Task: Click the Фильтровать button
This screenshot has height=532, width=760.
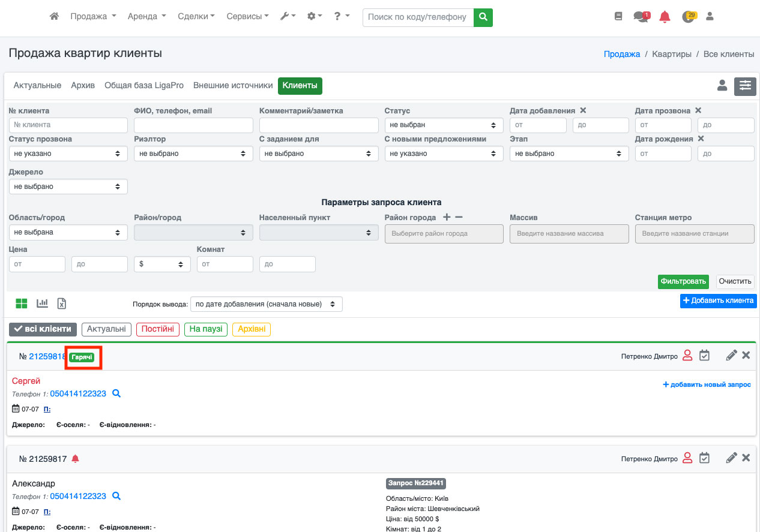Action: pyautogui.click(x=683, y=281)
